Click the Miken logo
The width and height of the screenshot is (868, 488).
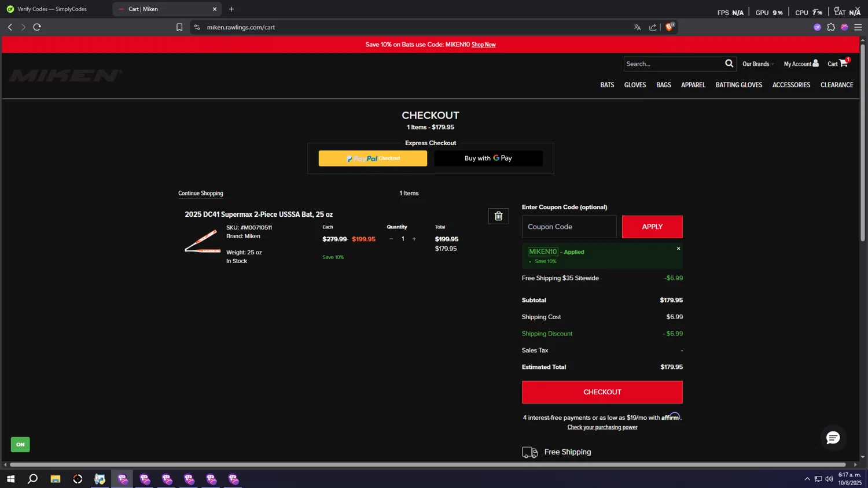tap(65, 75)
